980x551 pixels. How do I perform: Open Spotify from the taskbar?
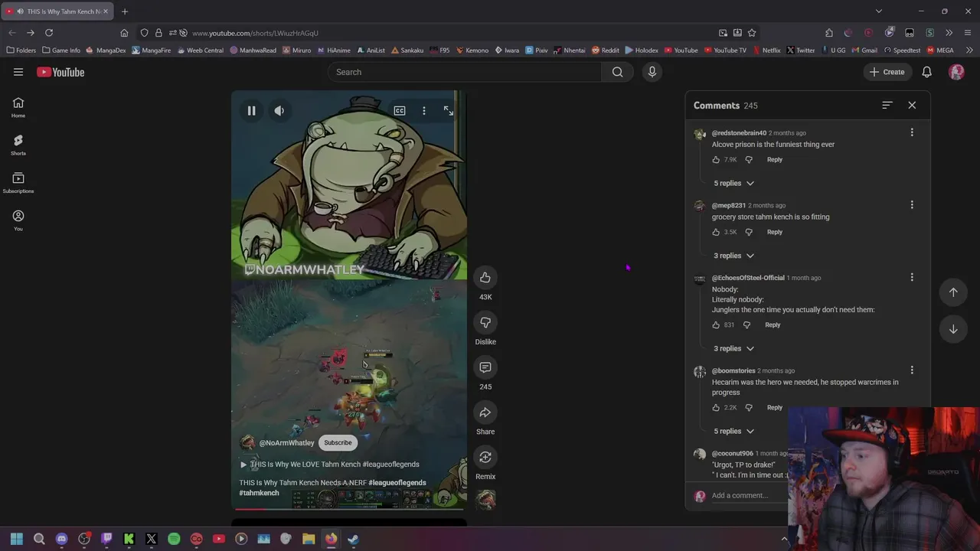click(174, 539)
